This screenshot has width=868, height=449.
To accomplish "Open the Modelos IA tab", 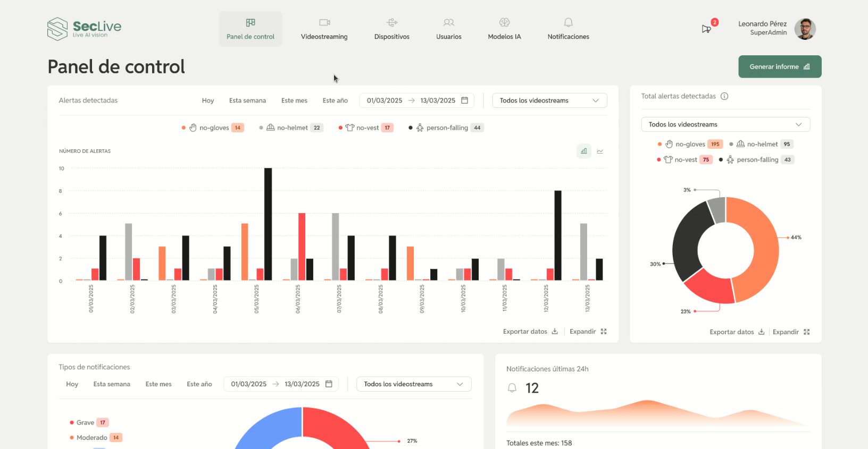I will (504, 29).
